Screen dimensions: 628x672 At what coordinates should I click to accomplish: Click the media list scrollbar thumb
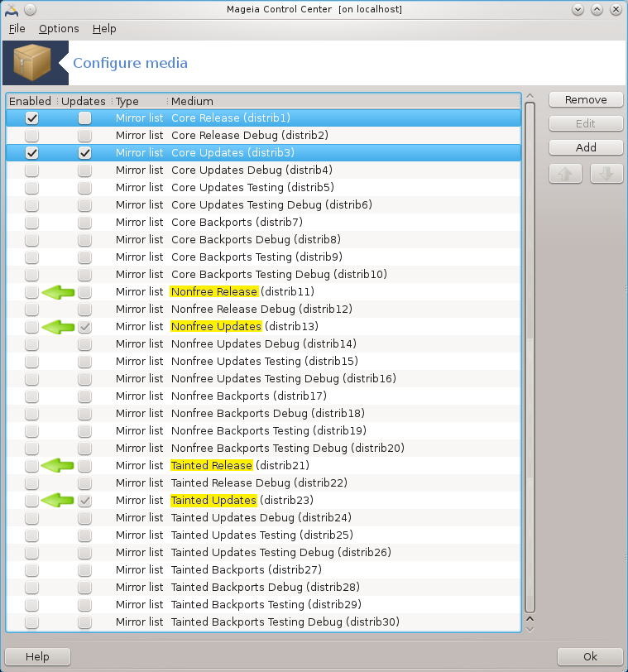point(530,358)
